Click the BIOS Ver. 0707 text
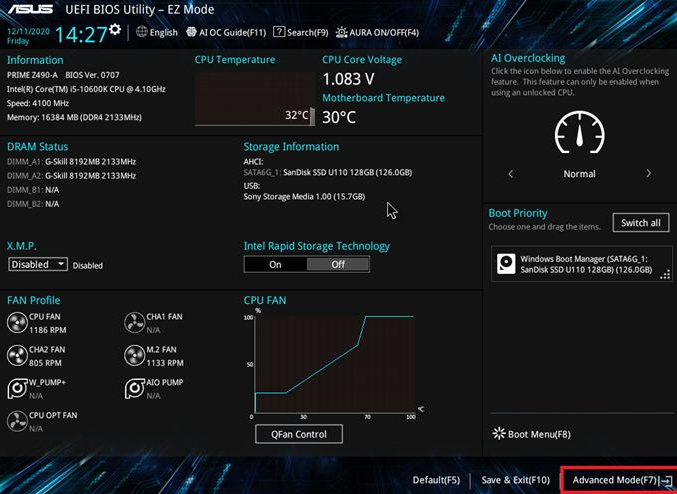677x494 pixels. (92, 75)
